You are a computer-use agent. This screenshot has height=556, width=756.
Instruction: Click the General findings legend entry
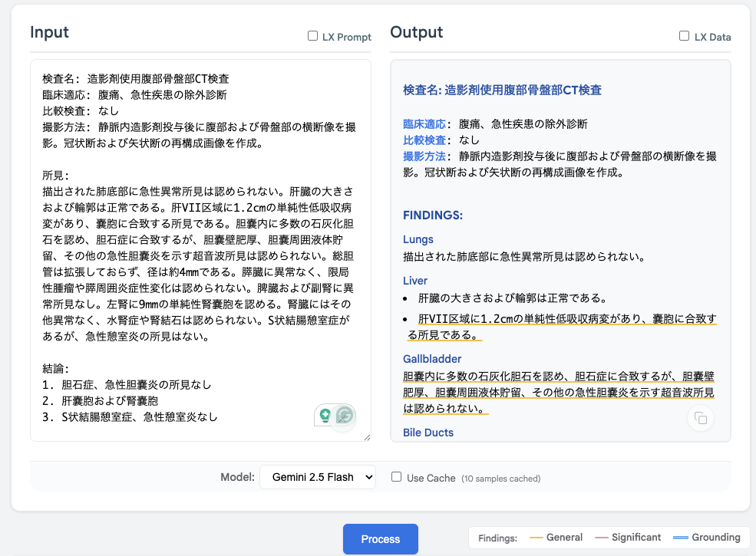tap(556, 537)
